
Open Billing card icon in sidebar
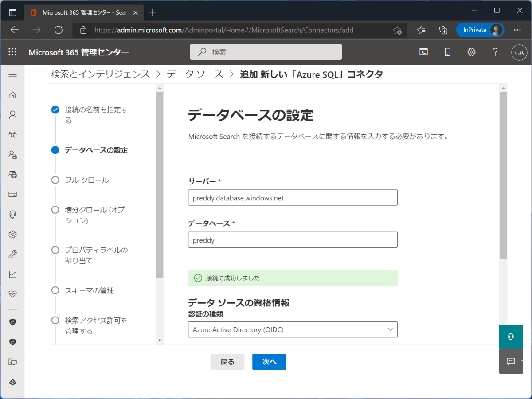tap(12, 194)
